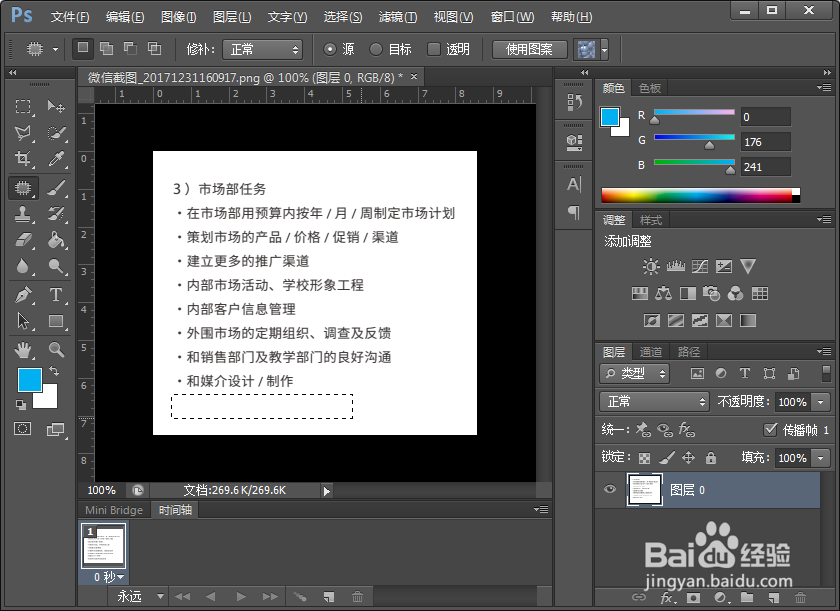Select the Horizontal Type tool
The image size is (840, 611).
click(x=57, y=294)
